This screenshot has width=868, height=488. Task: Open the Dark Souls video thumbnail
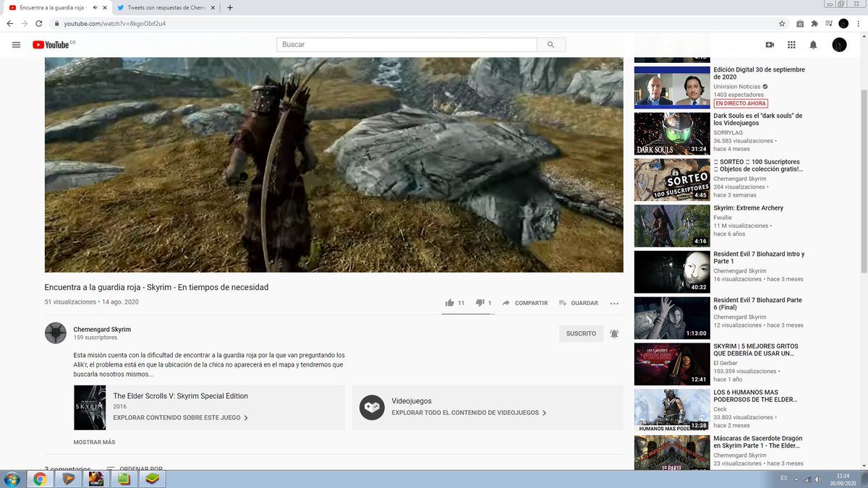(x=672, y=133)
